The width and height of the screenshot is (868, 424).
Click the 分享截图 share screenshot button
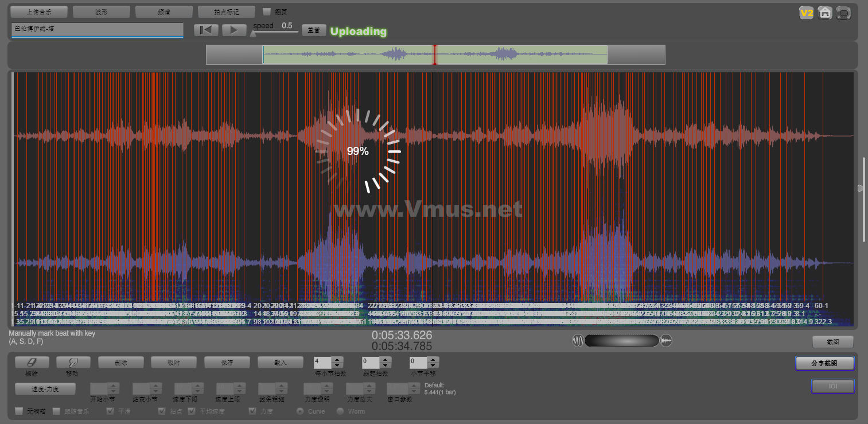(824, 363)
